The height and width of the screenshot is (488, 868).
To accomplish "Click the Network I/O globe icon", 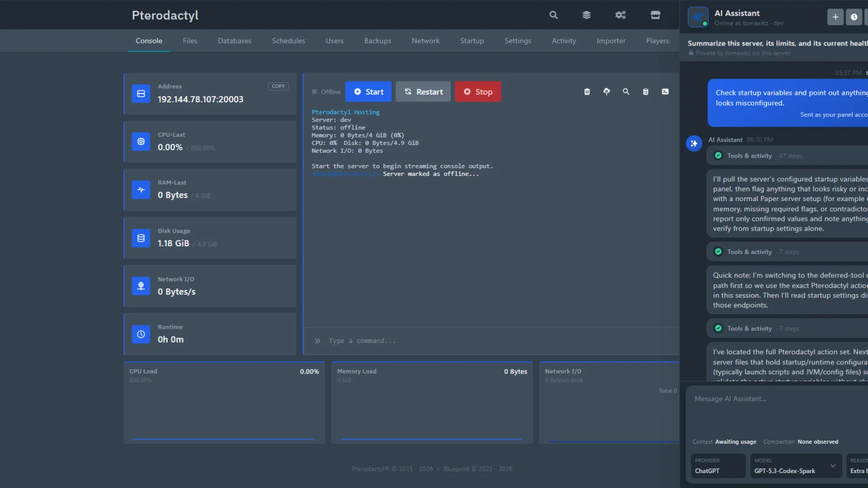I will (141, 286).
